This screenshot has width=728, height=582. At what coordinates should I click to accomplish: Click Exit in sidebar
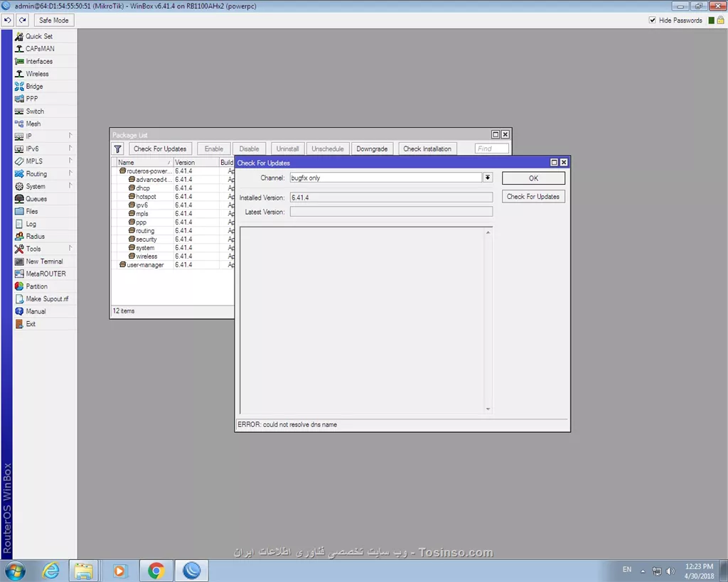tap(45, 324)
